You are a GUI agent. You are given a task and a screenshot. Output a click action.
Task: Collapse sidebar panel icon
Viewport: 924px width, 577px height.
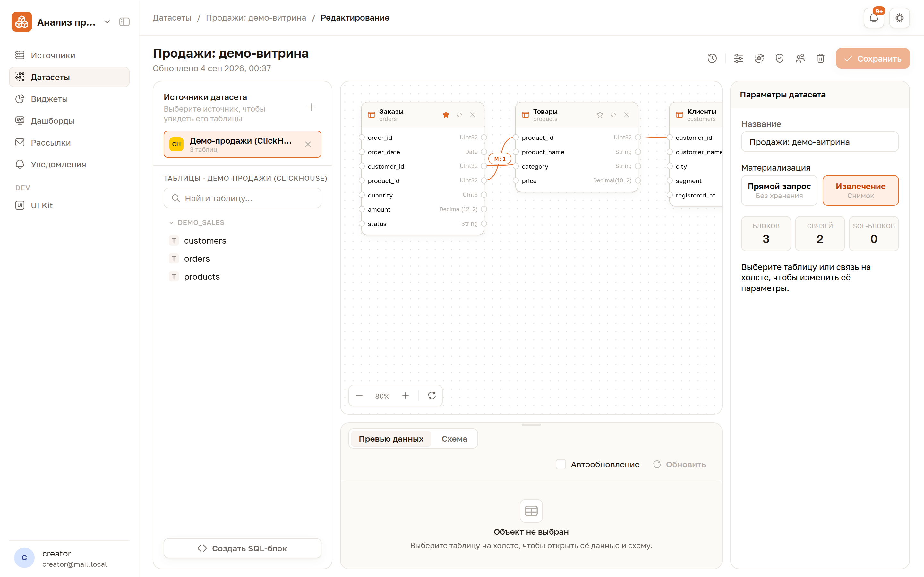point(124,22)
